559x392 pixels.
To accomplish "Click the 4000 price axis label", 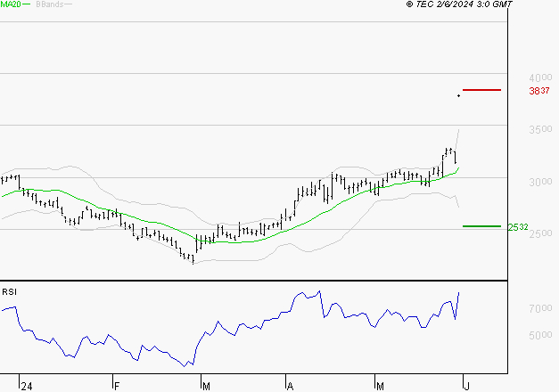I will click(x=540, y=78).
